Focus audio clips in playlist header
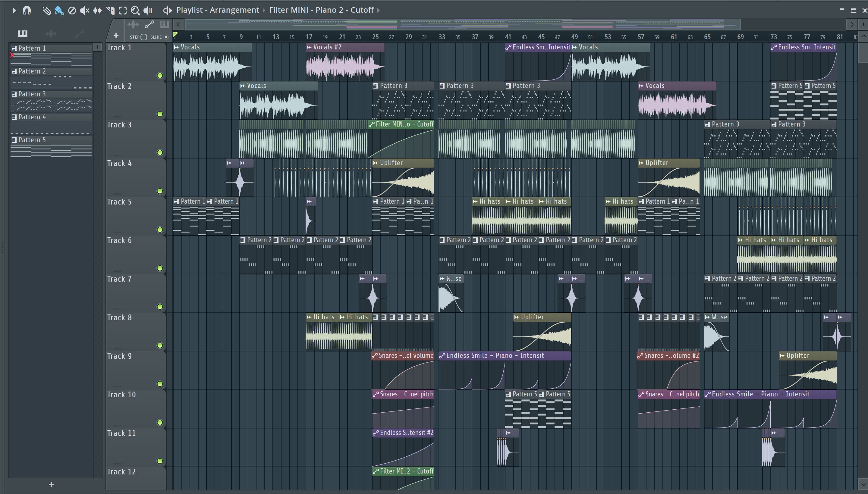 coord(133,24)
